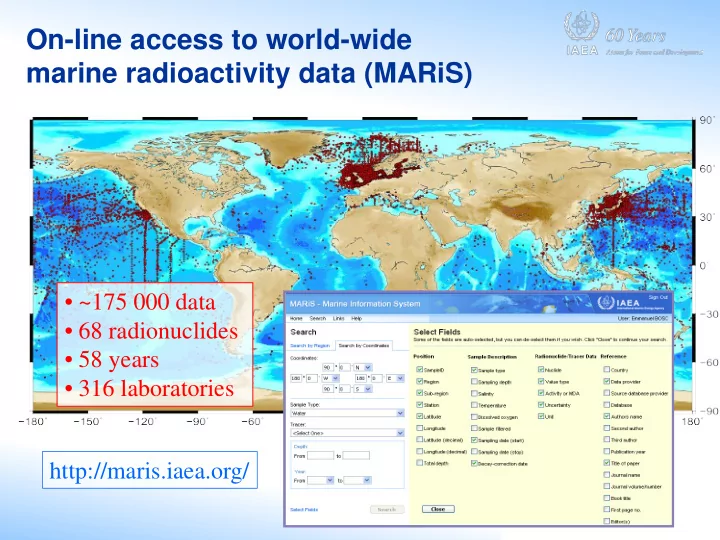This screenshot has height=540, width=720.
Task: Check the Sampling date (stop) checkbox
Action: [474, 452]
